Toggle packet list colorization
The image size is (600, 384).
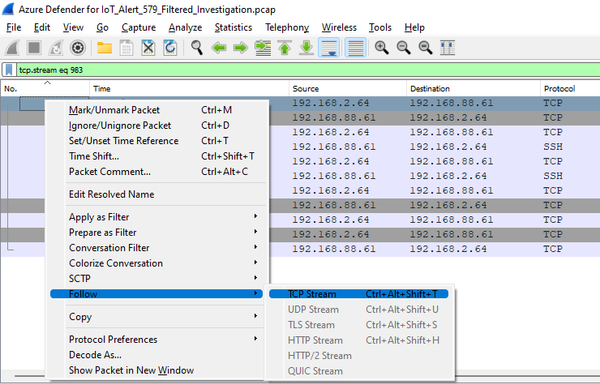[355, 48]
